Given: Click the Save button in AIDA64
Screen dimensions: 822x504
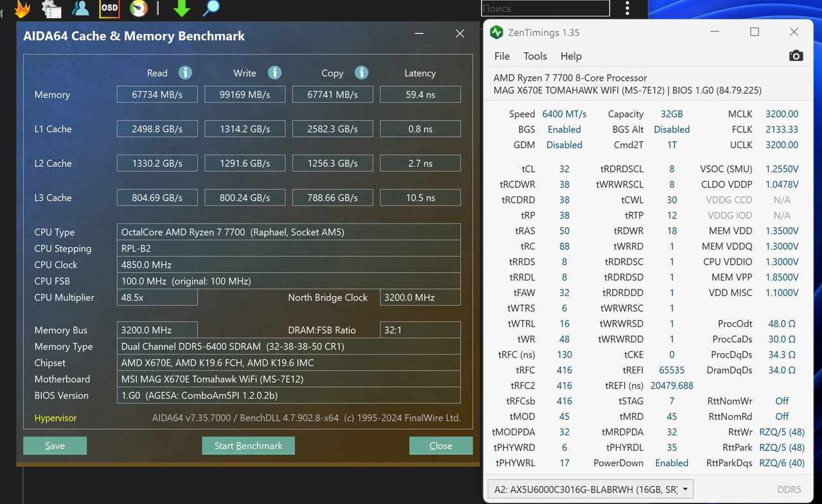Looking at the screenshot, I should pos(55,446).
